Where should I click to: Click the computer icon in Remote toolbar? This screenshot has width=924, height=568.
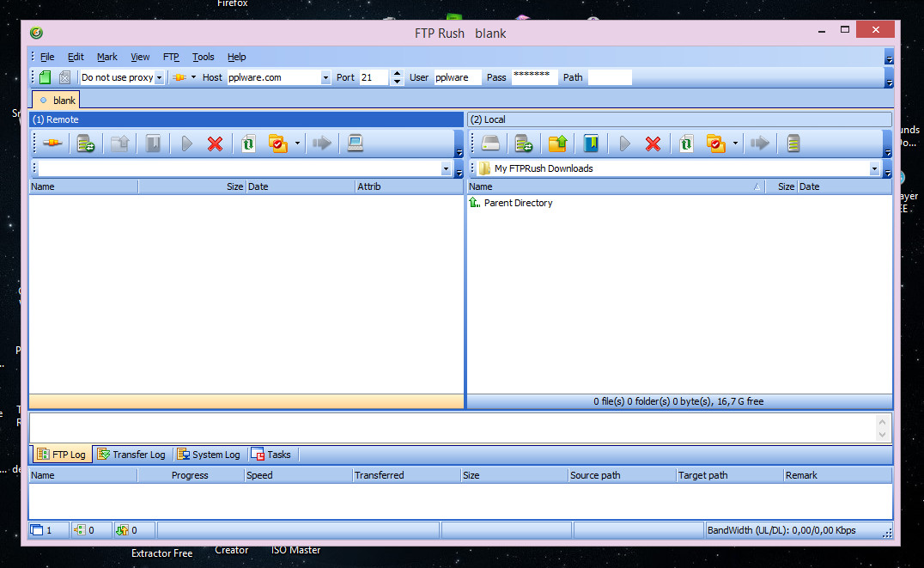356,144
